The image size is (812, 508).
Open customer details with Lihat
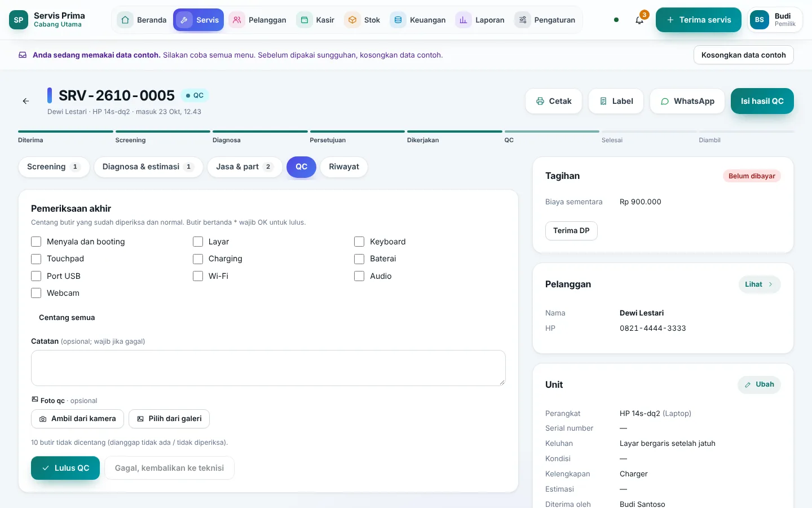(759, 284)
